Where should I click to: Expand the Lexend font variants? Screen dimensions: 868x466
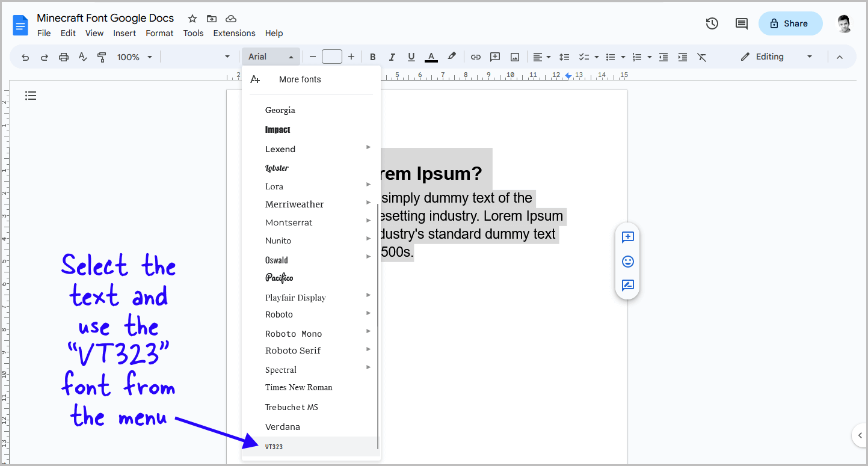point(368,147)
